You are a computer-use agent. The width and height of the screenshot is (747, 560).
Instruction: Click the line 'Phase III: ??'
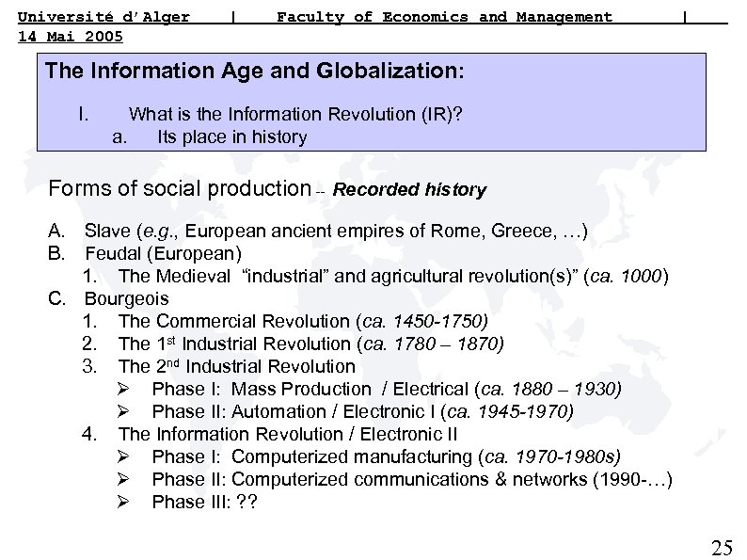click(205, 502)
